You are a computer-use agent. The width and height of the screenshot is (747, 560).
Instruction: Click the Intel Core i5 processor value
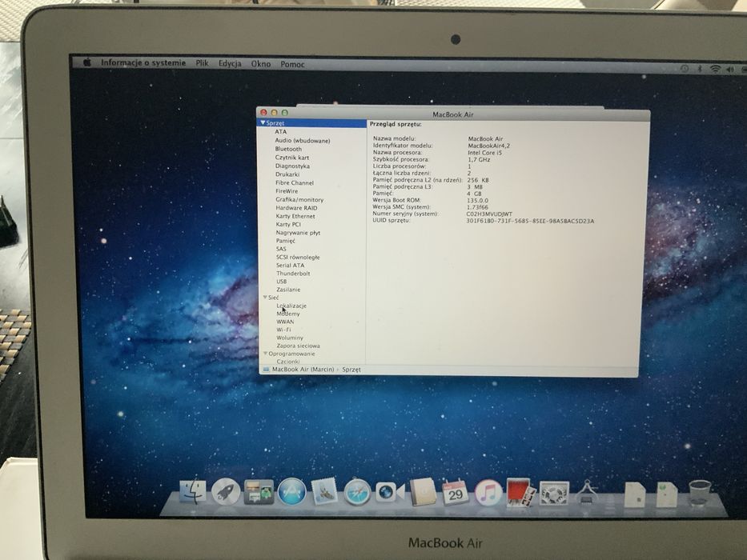(x=484, y=152)
